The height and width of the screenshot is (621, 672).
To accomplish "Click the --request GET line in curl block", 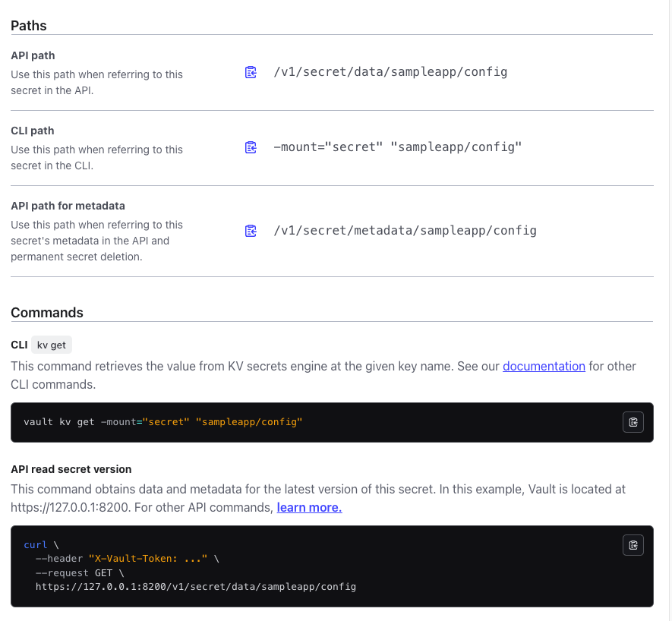I will (x=80, y=572).
